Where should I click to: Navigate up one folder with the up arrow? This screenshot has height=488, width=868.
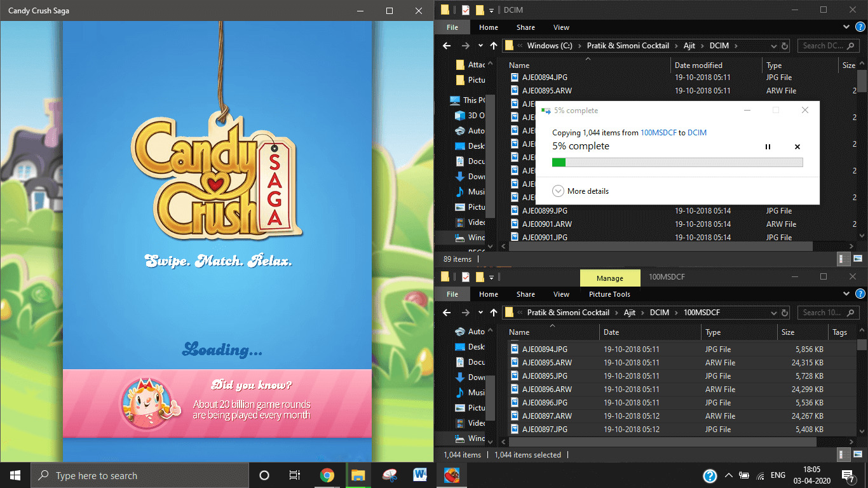click(x=494, y=45)
